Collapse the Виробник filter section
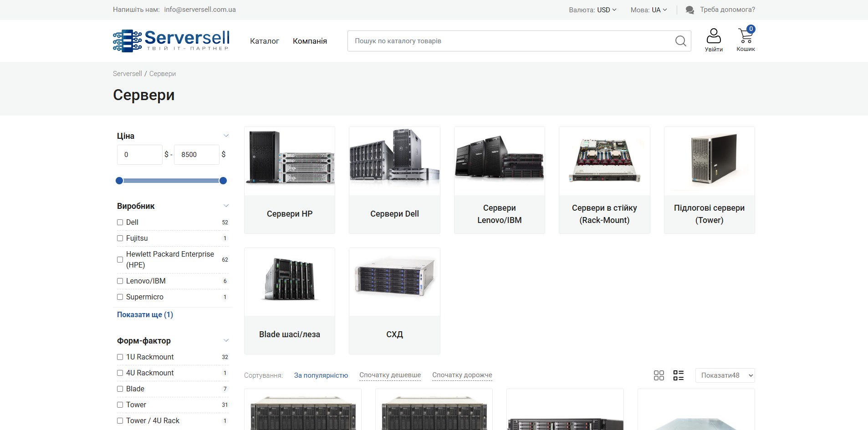The width and height of the screenshot is (868, 430). 226,206
